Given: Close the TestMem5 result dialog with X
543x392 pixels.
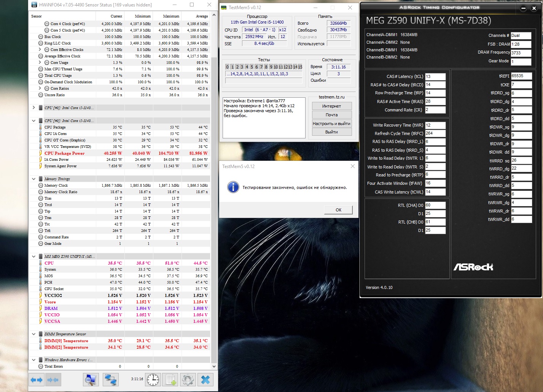Looking at the screenshot, I should click(x=352, y=166).
